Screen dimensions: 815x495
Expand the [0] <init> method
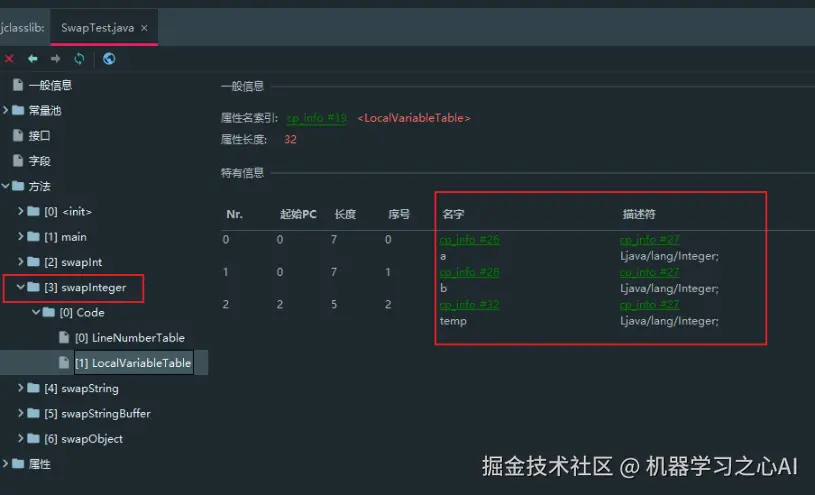pos(21,211)
